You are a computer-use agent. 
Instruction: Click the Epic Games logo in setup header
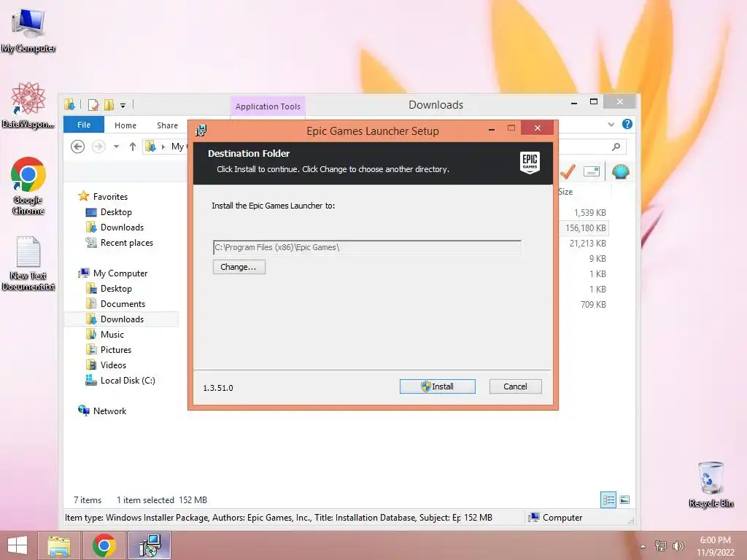point(530,163)
